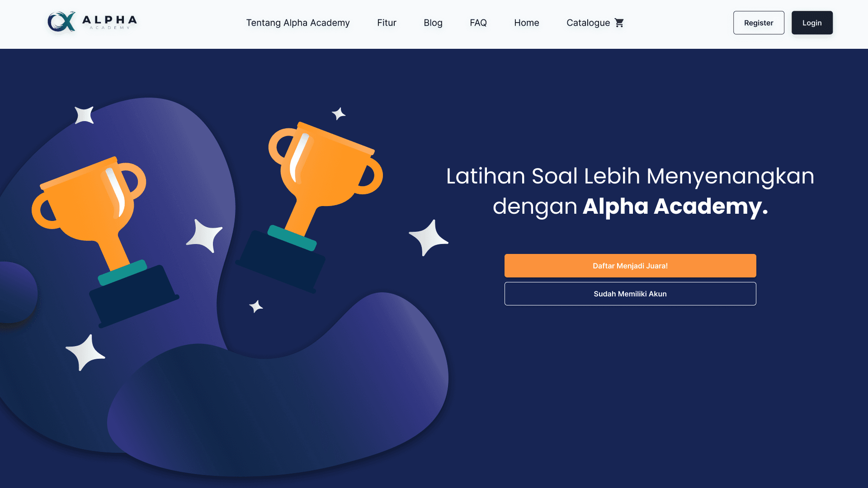Click the large star left of the headline

[x=428, y=238]
